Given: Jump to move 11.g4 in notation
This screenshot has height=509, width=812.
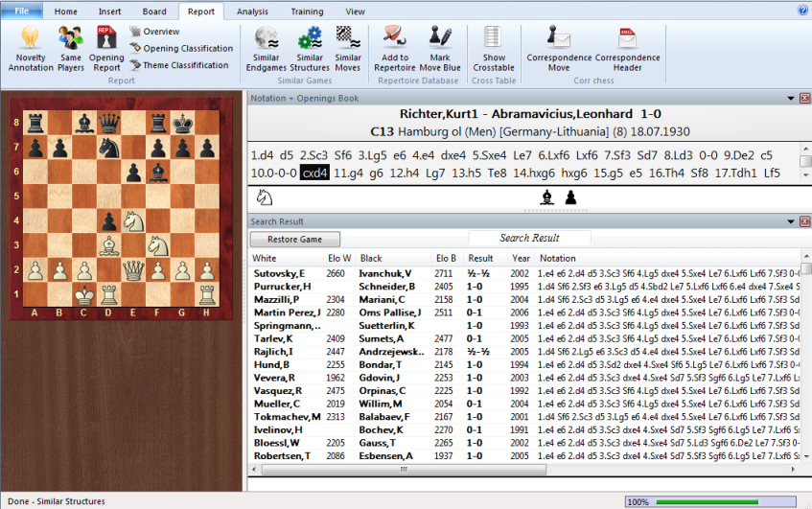Looking at the screenshot, I should pyautogui.click(x=349, y=173).
